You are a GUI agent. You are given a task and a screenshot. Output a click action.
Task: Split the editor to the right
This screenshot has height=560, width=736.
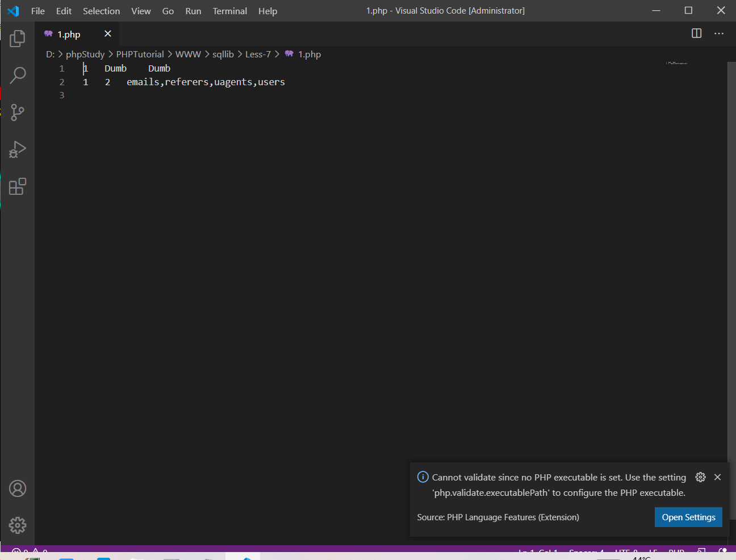tap(696, 34)
